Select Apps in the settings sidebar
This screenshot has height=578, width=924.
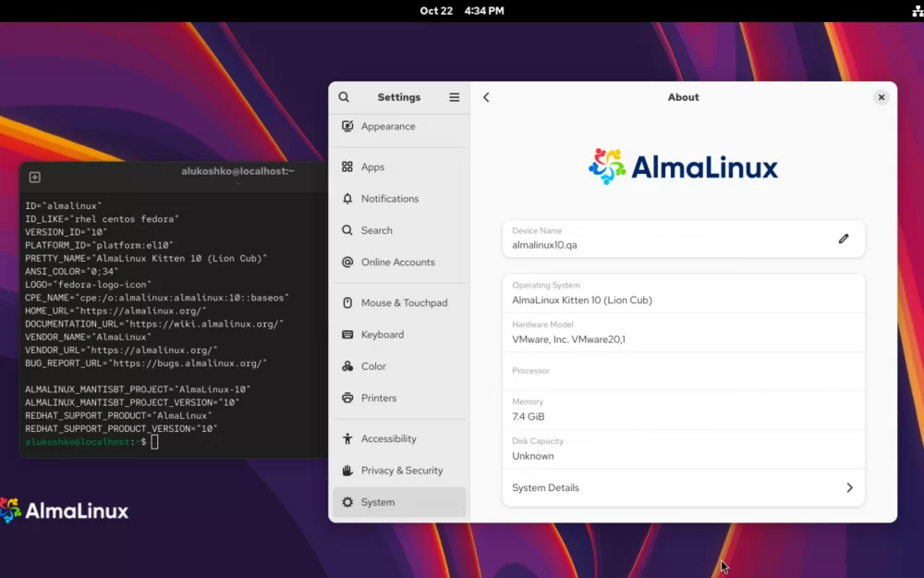click(x=399, y=166)
